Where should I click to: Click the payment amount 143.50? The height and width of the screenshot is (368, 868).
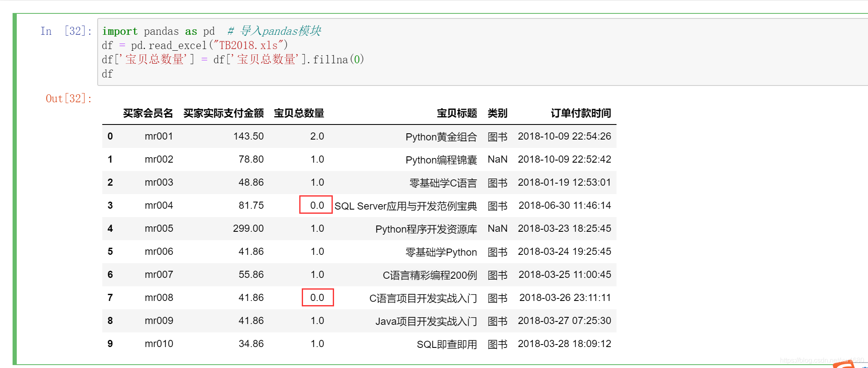point(249,136)
